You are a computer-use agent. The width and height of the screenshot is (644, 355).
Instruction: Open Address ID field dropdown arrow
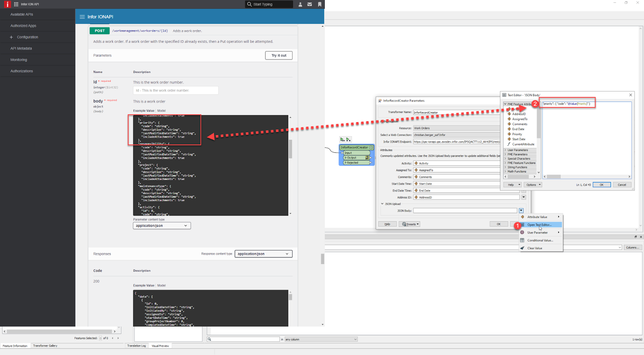point(524,197)
